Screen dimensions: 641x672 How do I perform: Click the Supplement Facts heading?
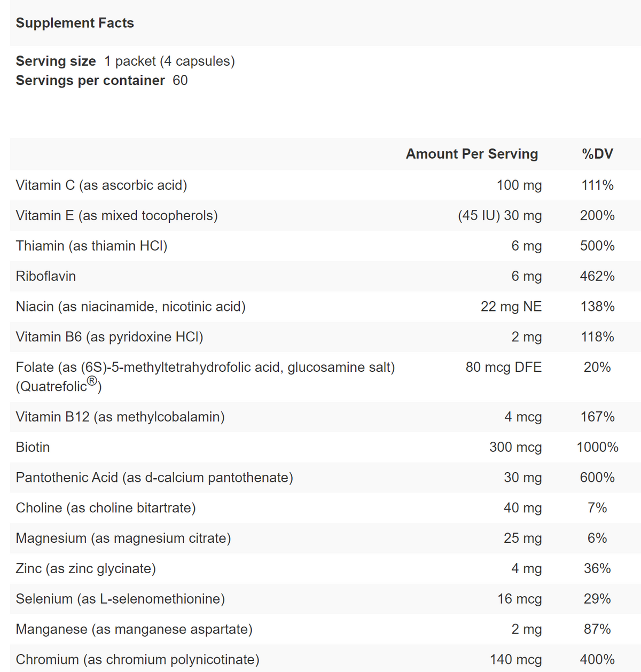pyautogui.click(x=75, y=23)
